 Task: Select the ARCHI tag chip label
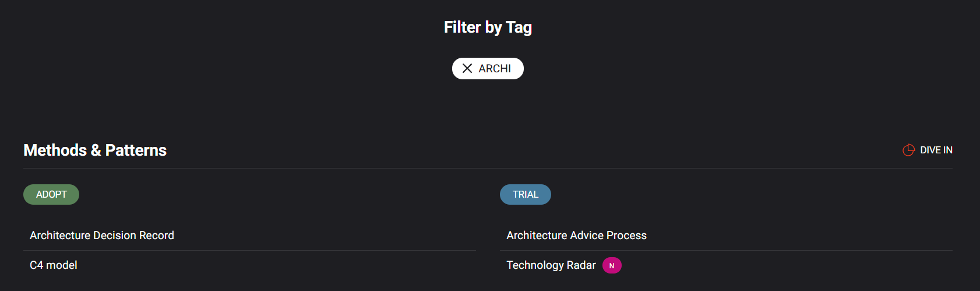[495, 68]
